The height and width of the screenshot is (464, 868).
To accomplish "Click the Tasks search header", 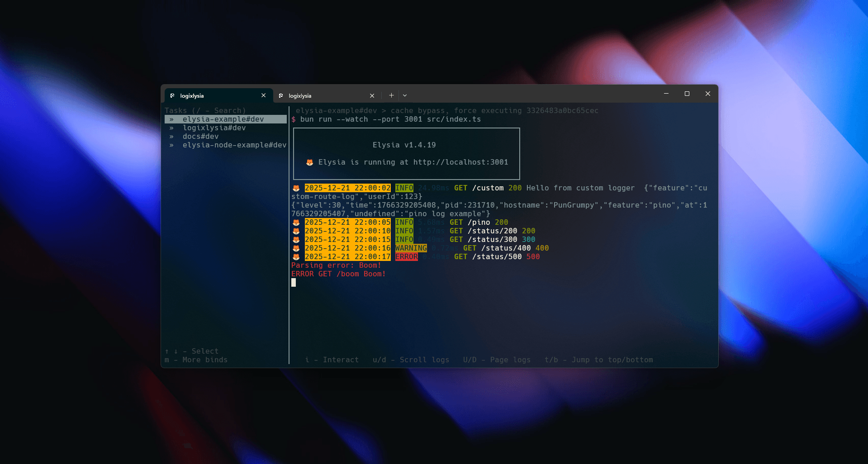I will click(205, 111).
